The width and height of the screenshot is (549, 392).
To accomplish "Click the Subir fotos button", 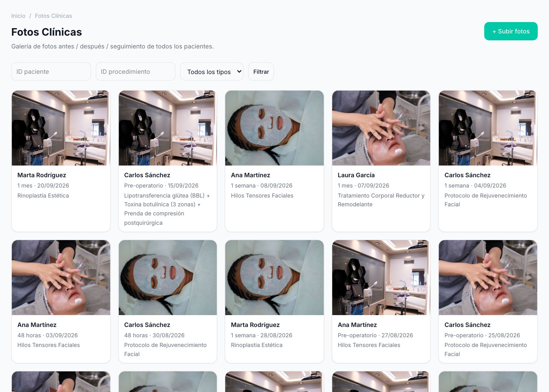I will tap(511, 31).
